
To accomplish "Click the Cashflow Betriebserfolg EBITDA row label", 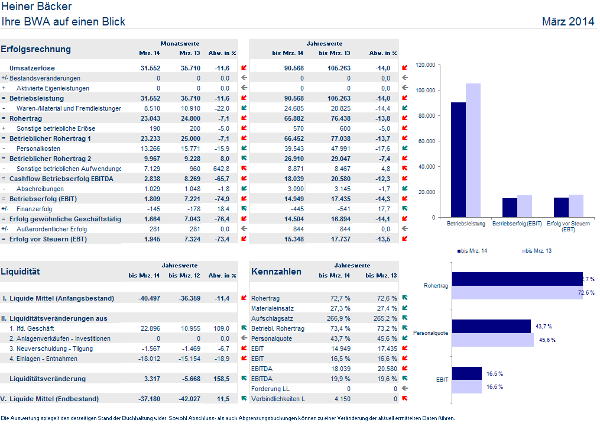I will pyautogui.click(x=61, y=178).
